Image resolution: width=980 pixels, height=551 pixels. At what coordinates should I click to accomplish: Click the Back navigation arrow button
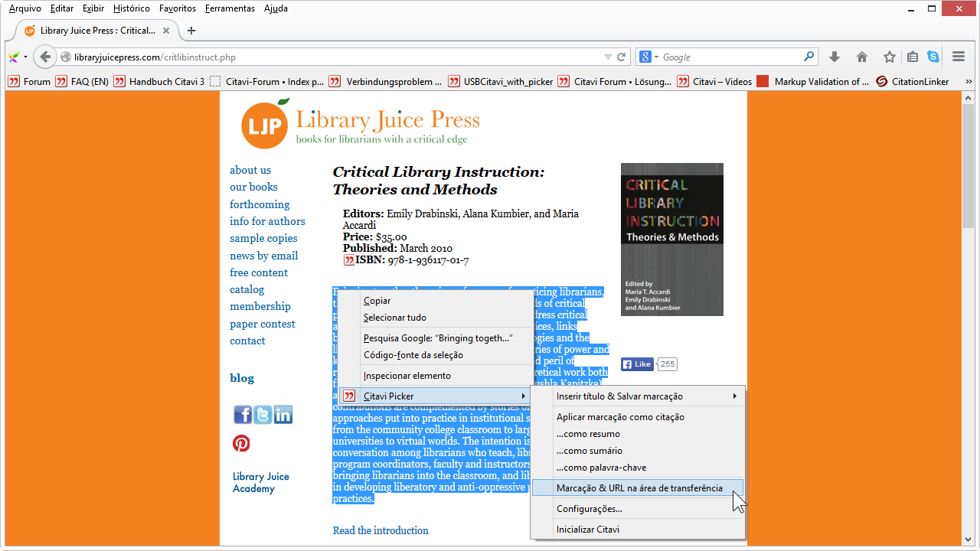click(45, 57)
